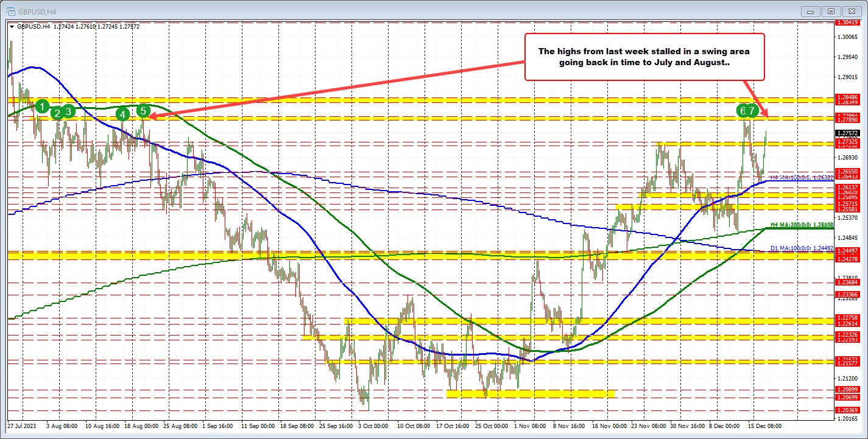Select green circled marker "4" on the chart
The width and height of the screenshot is (868, 439).
121,113
